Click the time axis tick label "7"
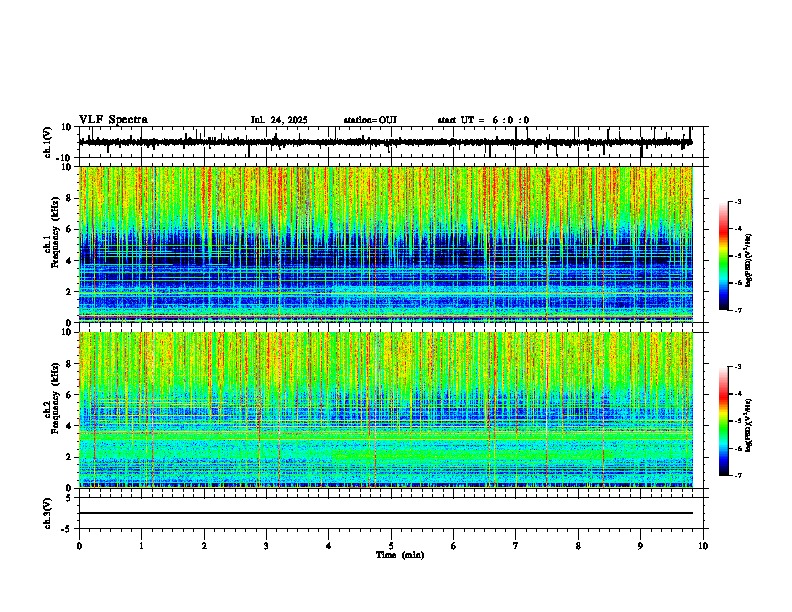 516,546
